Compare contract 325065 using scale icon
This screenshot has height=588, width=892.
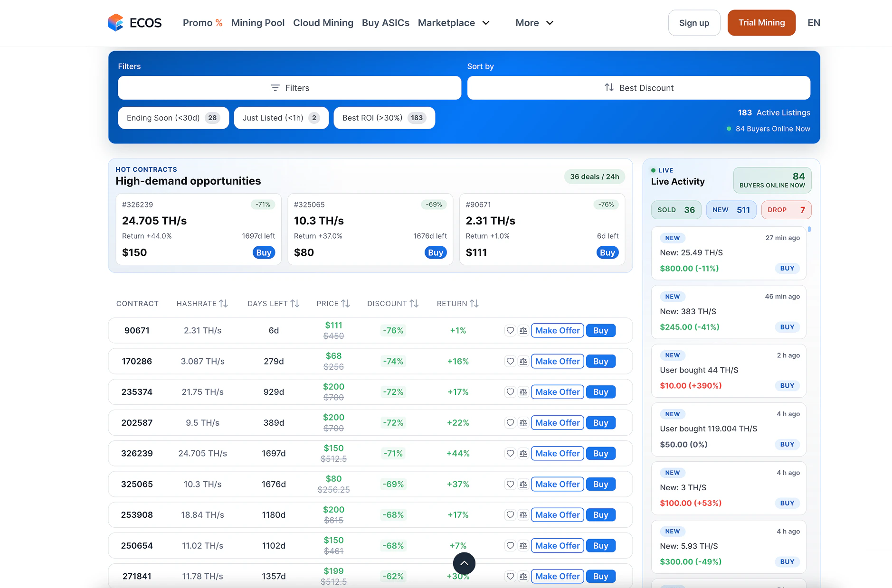coord(523,485)
